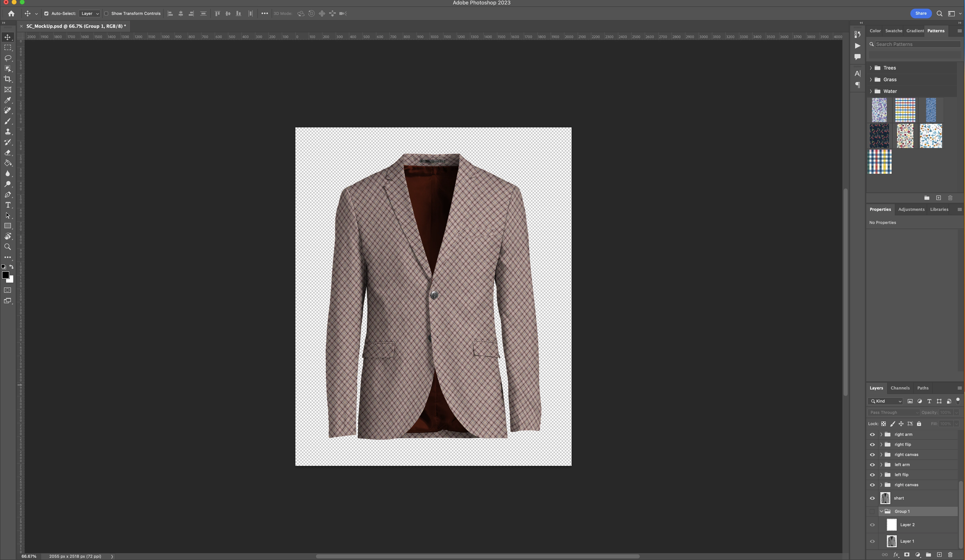
Task: Open the Adjustments panel tab
Action: (x=911, y=209)
